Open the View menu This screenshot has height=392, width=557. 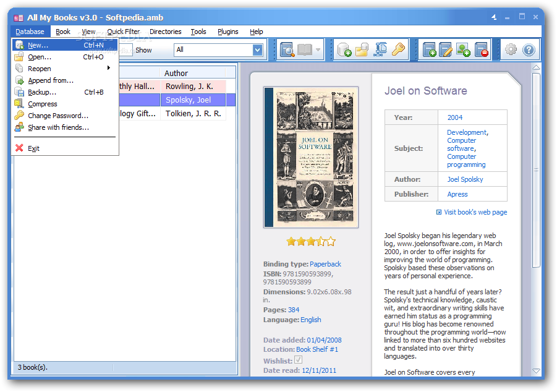coord(88,32)
